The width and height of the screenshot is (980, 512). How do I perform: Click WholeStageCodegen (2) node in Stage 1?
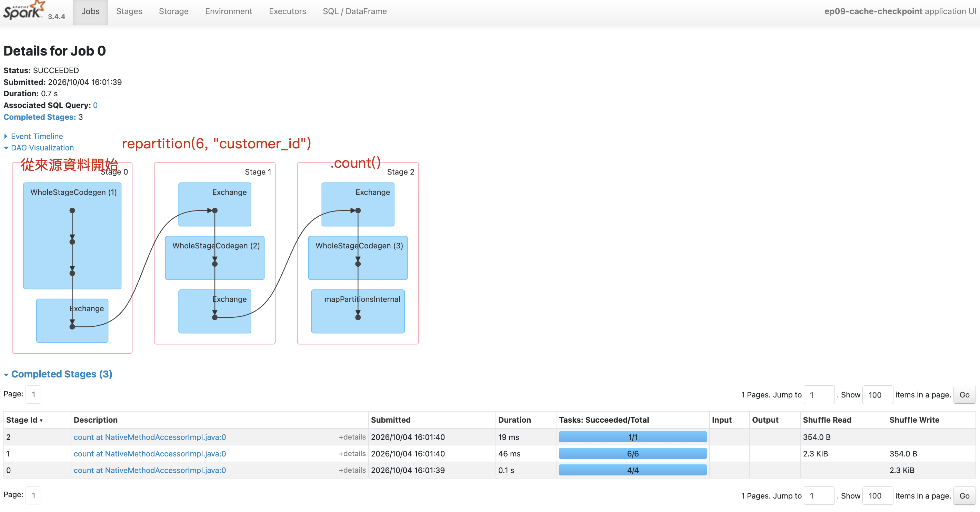pyautogui.click(x=214, y=258)
